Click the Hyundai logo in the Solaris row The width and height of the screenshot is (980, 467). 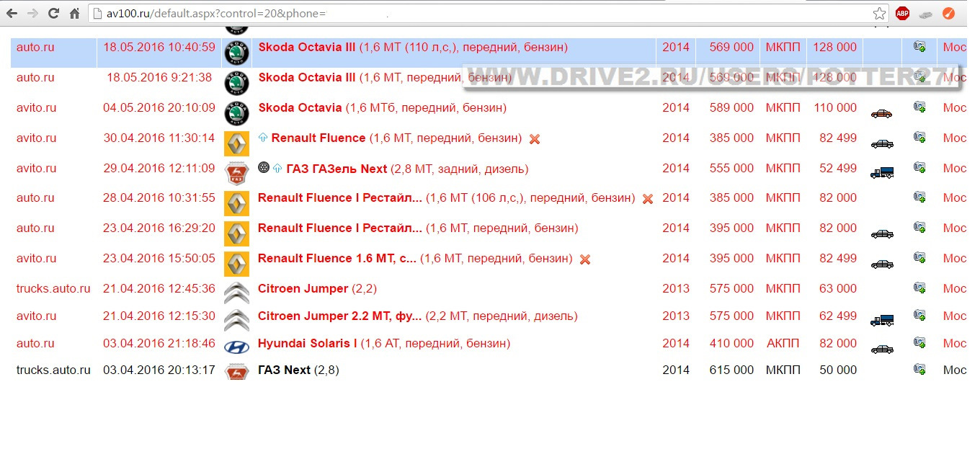pos(237,347)
